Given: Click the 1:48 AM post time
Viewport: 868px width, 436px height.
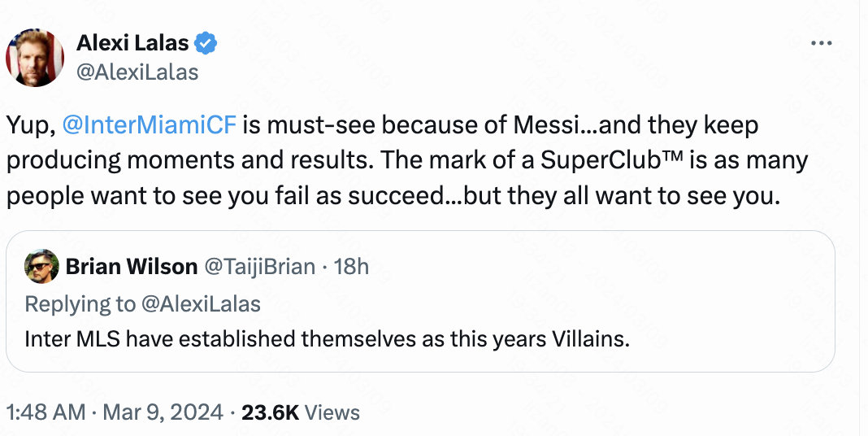Looking at the screenshot, I should pos(45,412).
